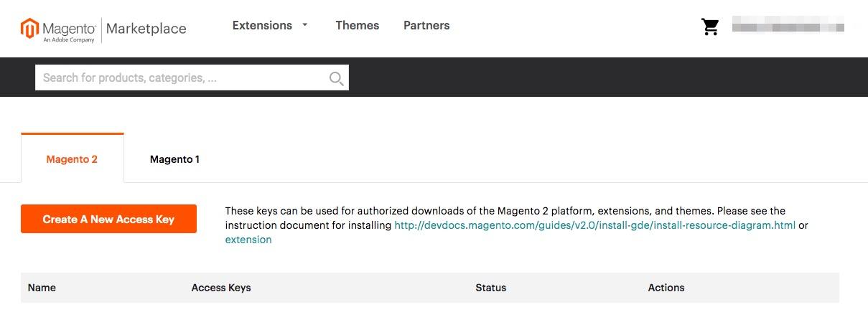Image resolution: width=868 pixels, height=335 pixels.
Task: Open the Extensions menu
Action: 262,25
